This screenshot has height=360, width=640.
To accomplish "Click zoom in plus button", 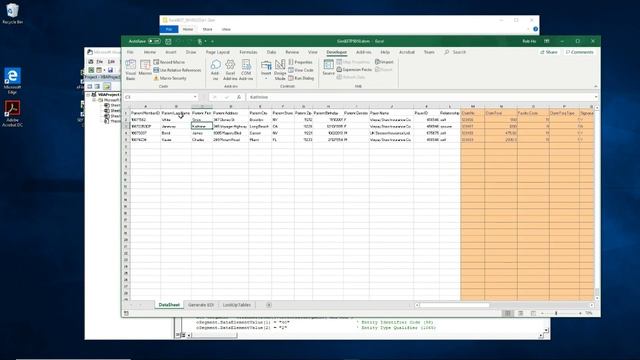I will 580,313.
